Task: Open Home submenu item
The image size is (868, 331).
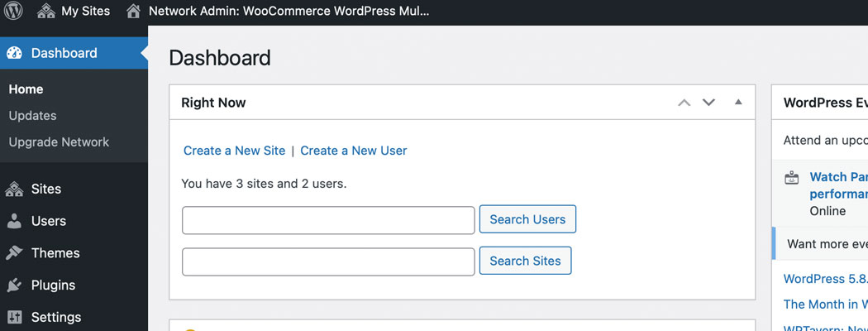Action: [x=26, y=89]
